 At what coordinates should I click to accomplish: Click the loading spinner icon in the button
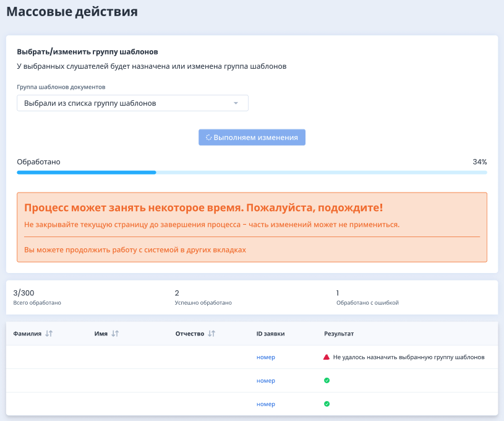click(208, 137)
